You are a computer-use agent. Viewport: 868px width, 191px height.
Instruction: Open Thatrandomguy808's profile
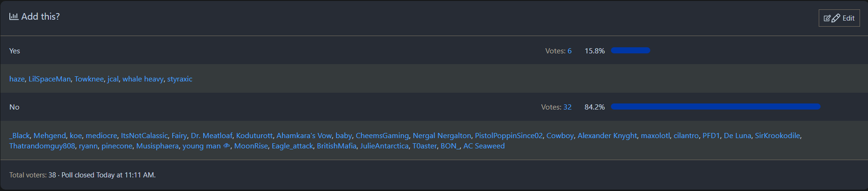coord(42,146)
